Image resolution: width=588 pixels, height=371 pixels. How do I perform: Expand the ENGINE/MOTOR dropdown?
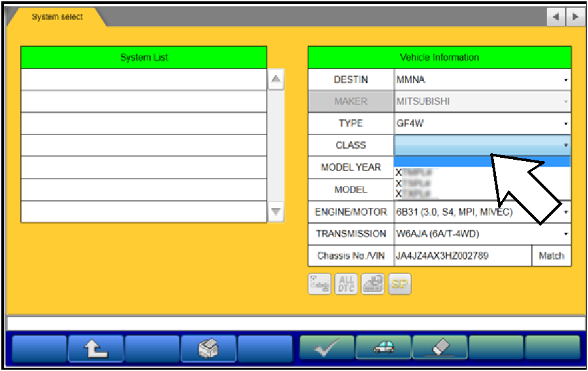482,212
